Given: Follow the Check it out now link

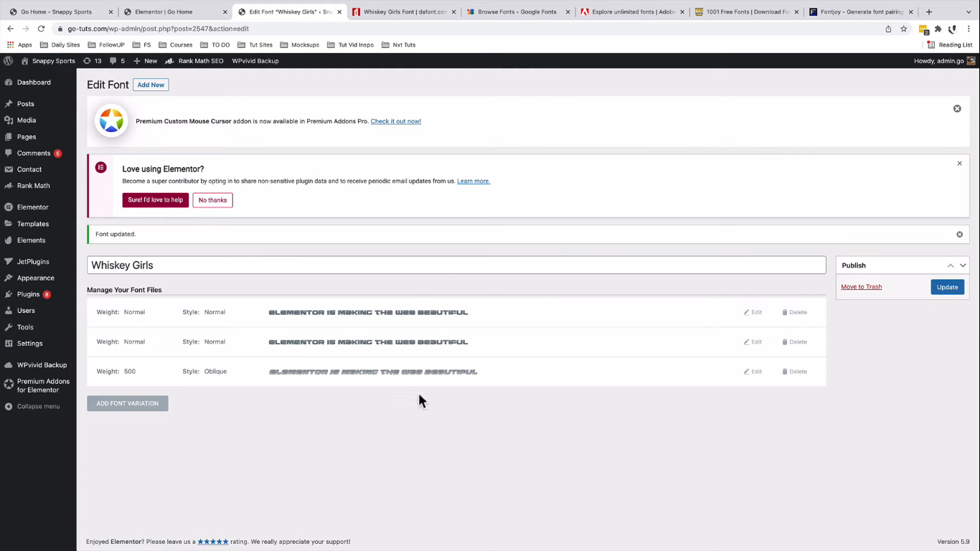Looking at the screenshot, I should click(396, 121).
